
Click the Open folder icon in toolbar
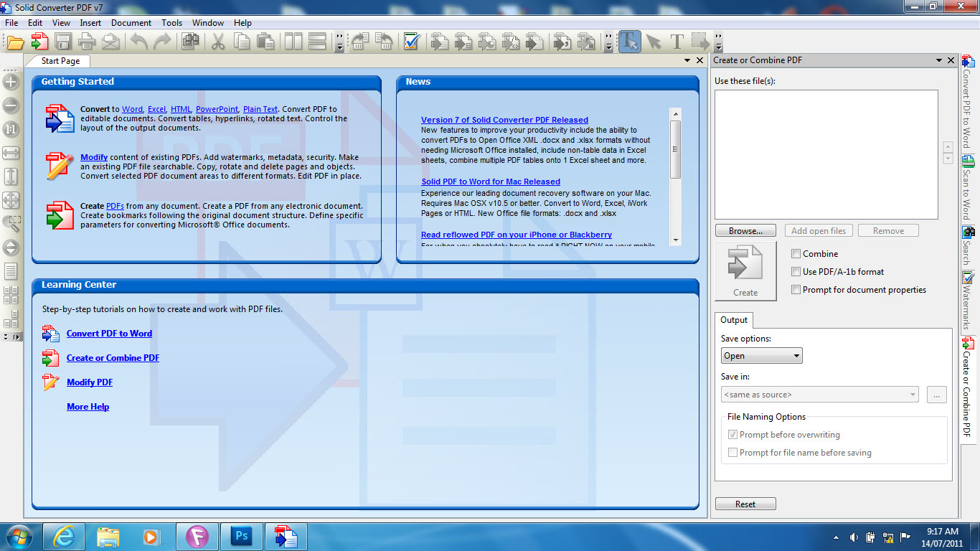pos(16,42)
